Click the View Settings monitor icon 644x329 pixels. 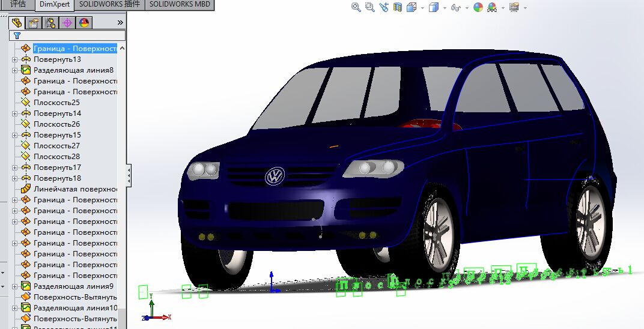pos(514,7)
